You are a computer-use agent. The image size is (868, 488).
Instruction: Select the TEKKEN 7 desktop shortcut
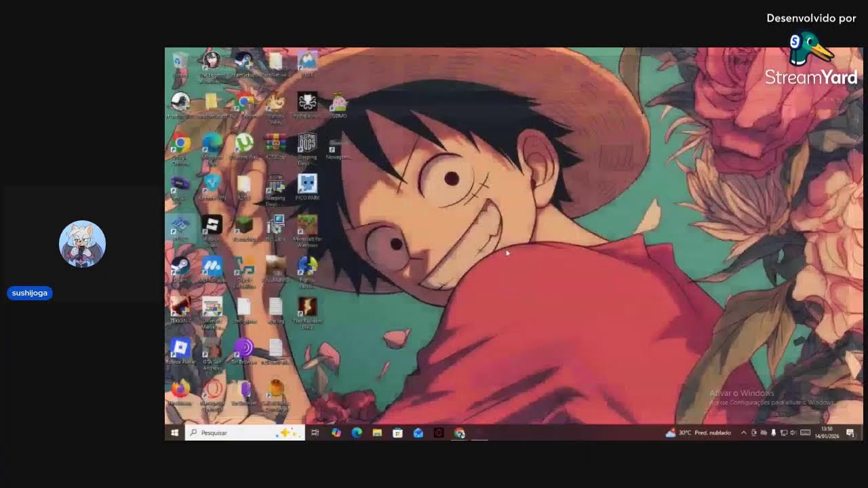coord(180,310)
